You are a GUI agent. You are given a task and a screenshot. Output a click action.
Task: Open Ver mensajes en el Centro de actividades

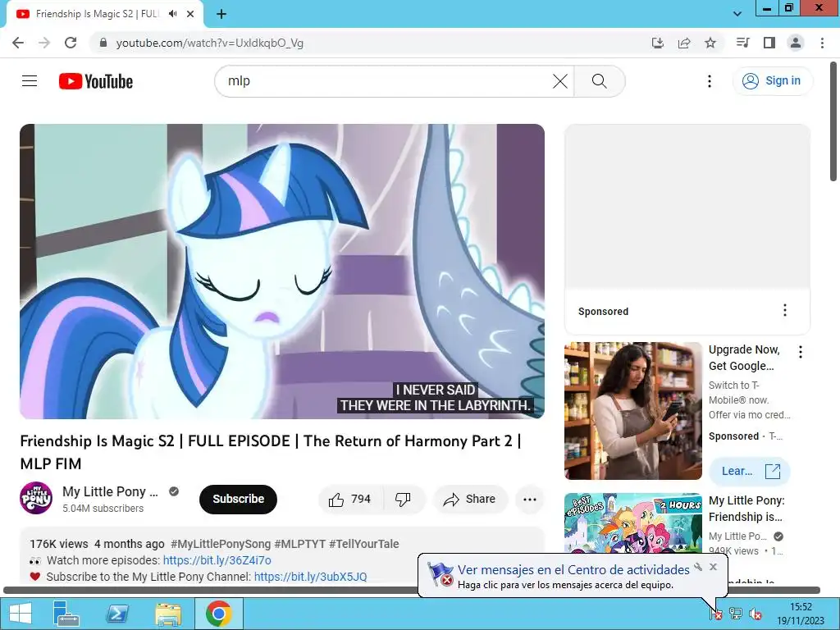pyautogui.click(x=573, y=569)
